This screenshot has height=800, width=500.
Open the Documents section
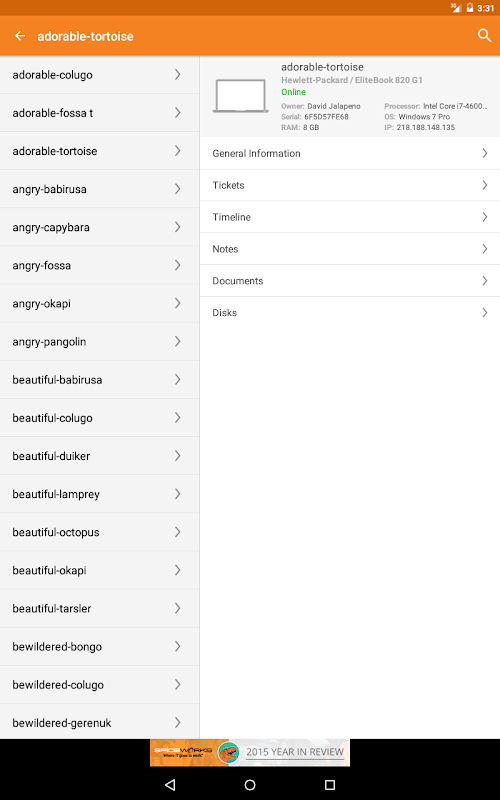[350, 281]
